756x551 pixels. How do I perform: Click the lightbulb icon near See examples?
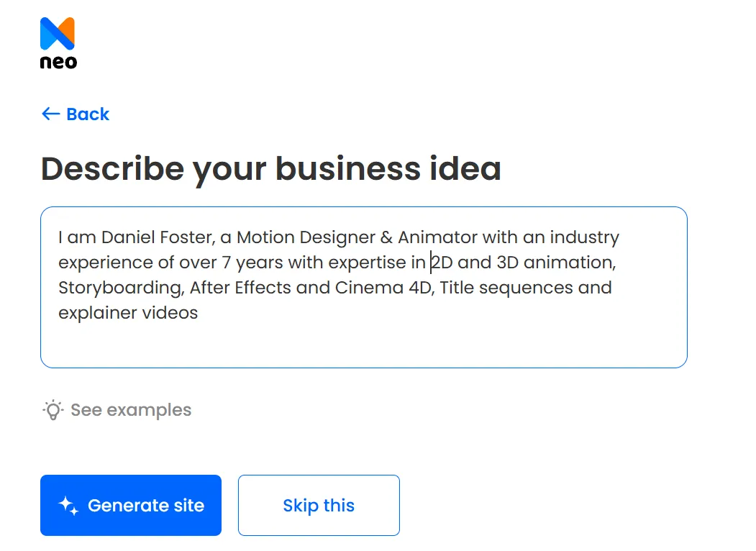click(53, 410)
